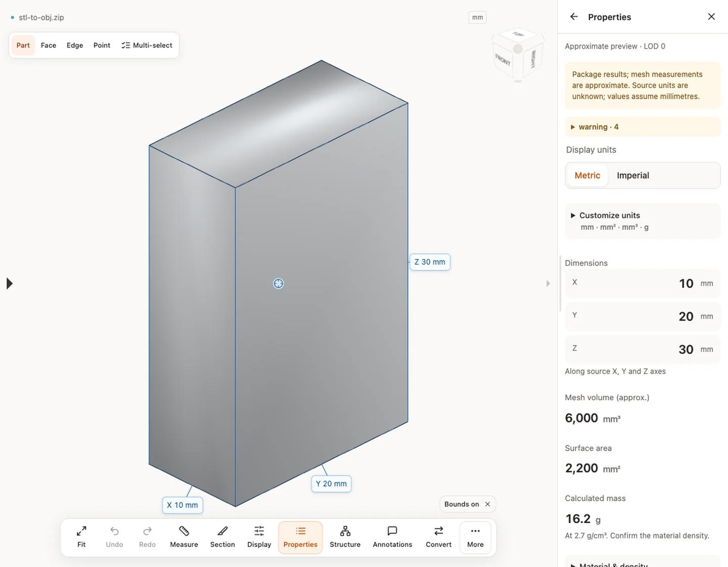Go back using Properties back arrow
Image resolution: width=728 pixels, height=567 pixels.
[574, 17]
